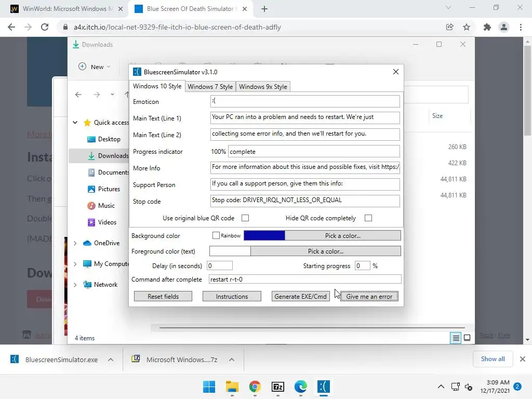Click the More Info text field
The width and height of the screenshot is (532, 399).
[x=305, y=168]
